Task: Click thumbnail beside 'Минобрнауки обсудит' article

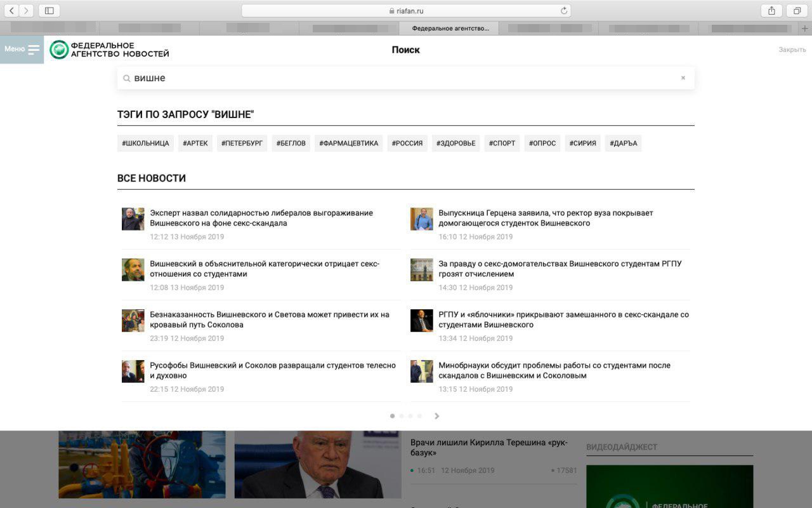Action: pyautogui.click(x=422, y=371)
